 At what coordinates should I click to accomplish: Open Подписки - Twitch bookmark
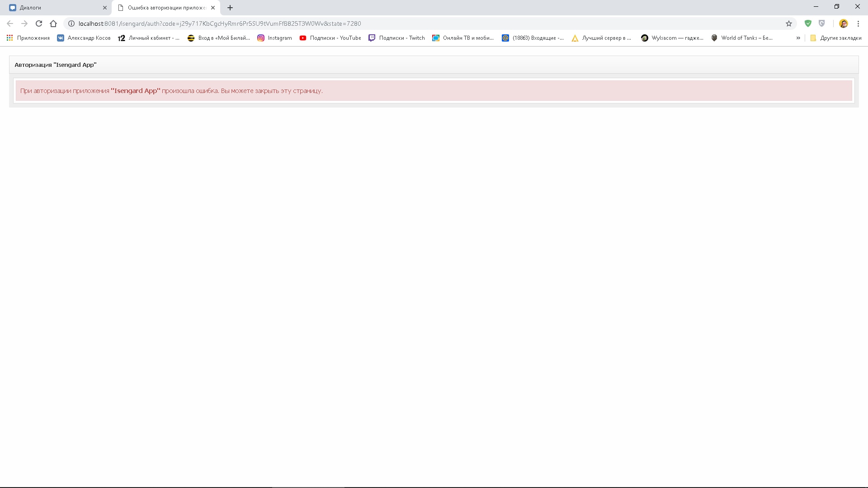396,38
